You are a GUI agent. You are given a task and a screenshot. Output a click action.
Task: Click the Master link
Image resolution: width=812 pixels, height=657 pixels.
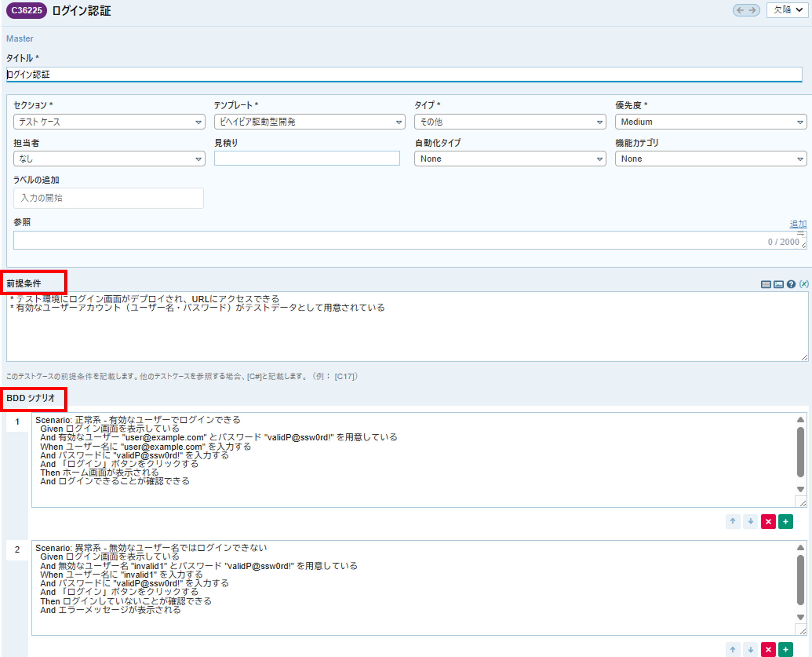pyautogui.click(x=20, y=39)
